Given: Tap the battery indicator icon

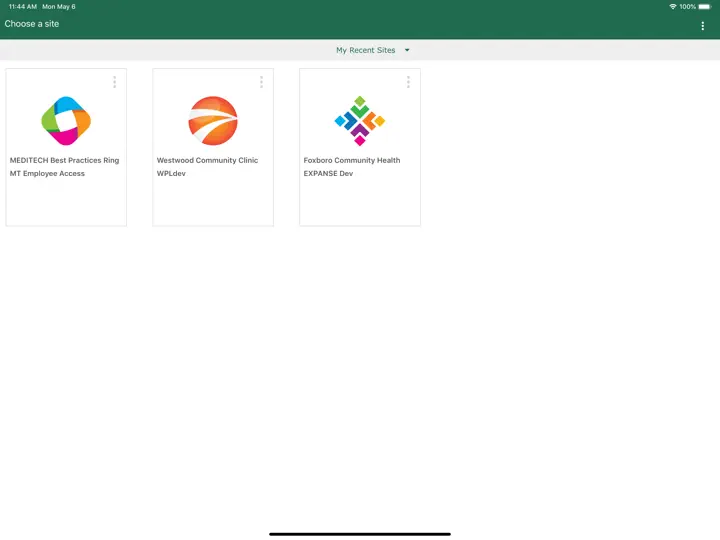Looking at the screenshot, I should pyautogui.click(x=705, y=6).
